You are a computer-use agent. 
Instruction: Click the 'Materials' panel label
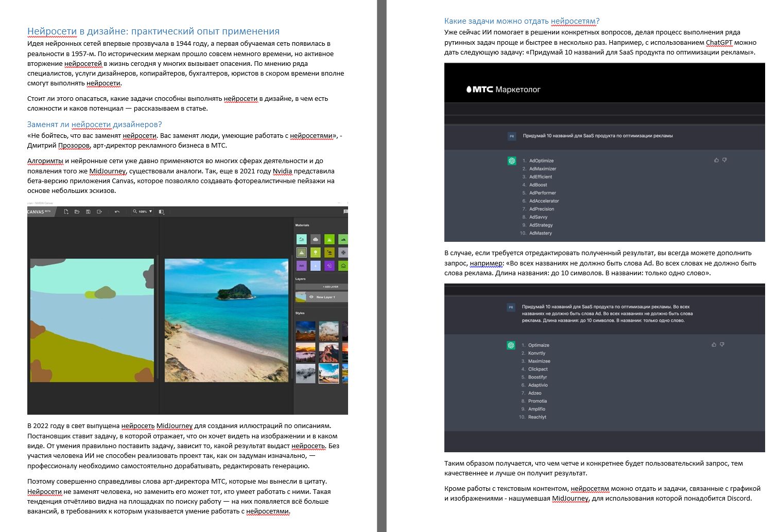(x=302, y=225)
